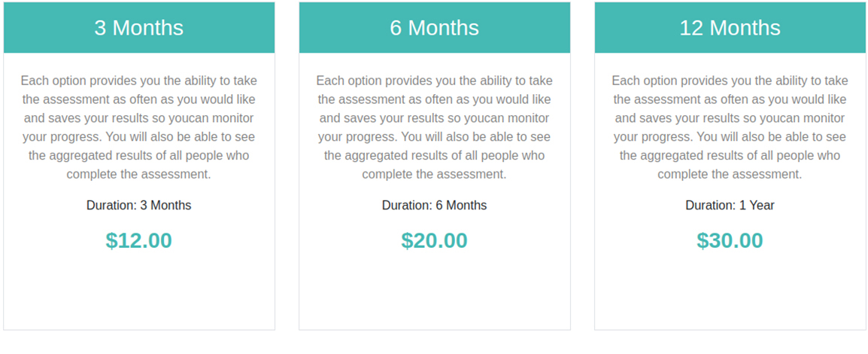Click the $12.00 price
Screen dimensions: 868x354
[139, 240]
